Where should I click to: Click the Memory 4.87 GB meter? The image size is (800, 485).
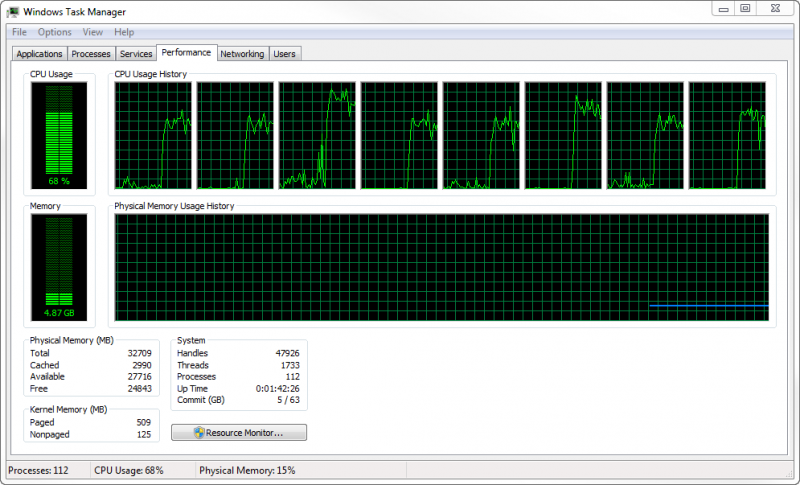59,267
